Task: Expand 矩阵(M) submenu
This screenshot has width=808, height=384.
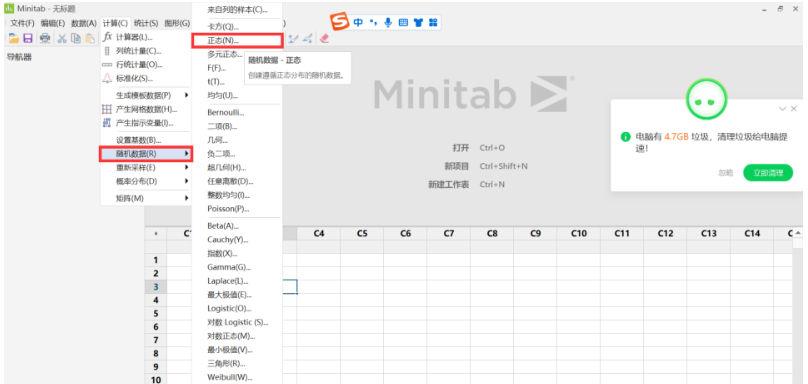Action: coord(146,198)
